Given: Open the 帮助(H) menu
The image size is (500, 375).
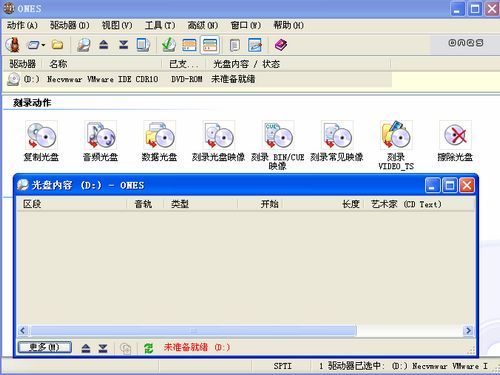Looking at the screenshot, I should tap(289, 25).
